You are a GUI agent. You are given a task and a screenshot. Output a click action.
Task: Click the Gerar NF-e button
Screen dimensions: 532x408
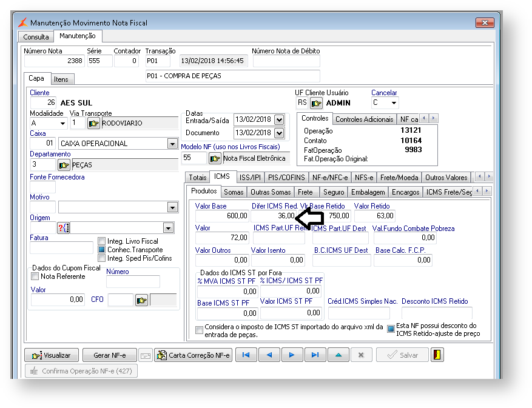109,355
